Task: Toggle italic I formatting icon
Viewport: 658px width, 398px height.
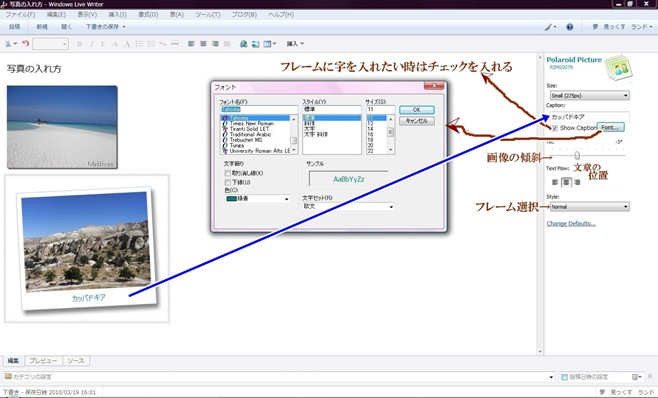Action: (91, 44)
